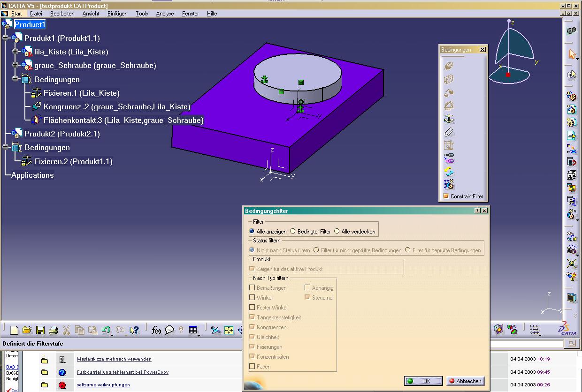582x392 pixels.
Task: Click the Coincidence constraint icon in Bedingungen toolbar
Action: [x=449, y=66]
